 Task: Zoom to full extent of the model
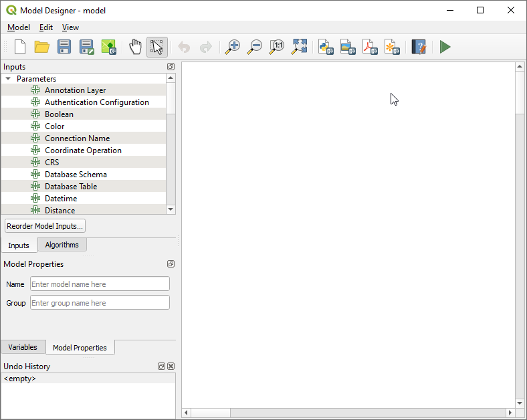point(300,47)
